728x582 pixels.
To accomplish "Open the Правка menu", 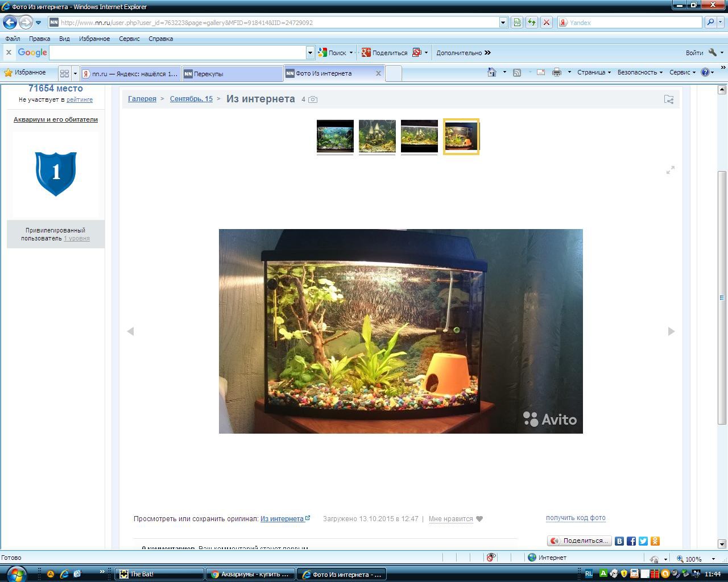I will pyautogui.click(x=39, y=39).
